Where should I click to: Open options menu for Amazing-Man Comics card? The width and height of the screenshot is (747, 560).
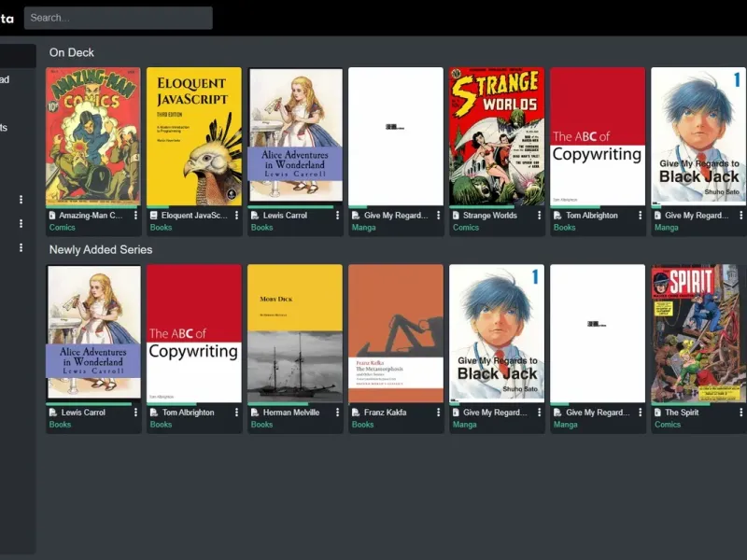[x=135, y=216]
